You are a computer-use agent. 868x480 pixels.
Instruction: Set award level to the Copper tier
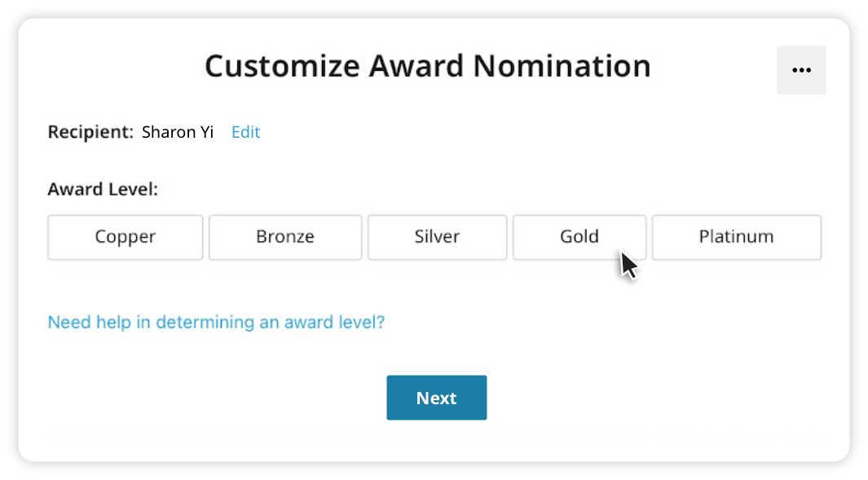(x=125, y=237)
